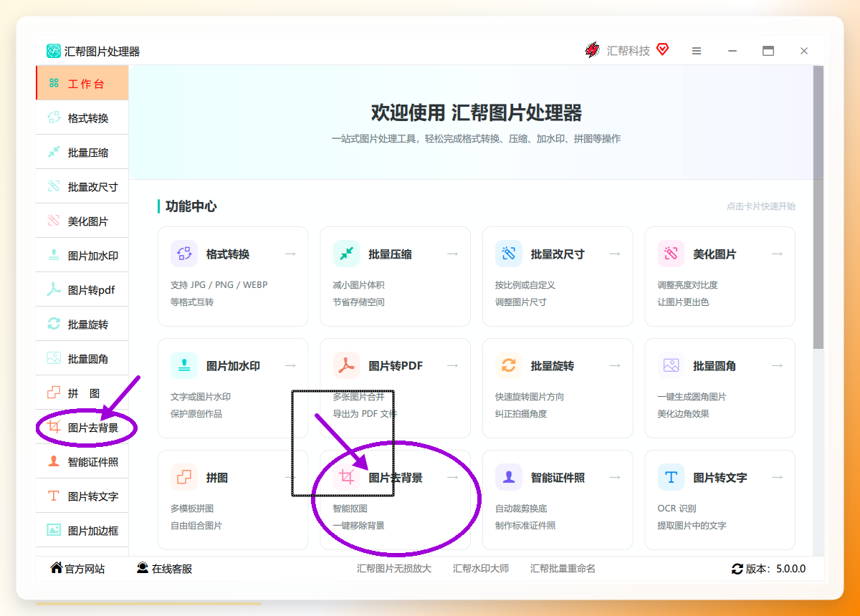This screenshot has height=616, width=860.
Task: Click the 批量改尺寸 card's blue icon
Action: [509, 254]
